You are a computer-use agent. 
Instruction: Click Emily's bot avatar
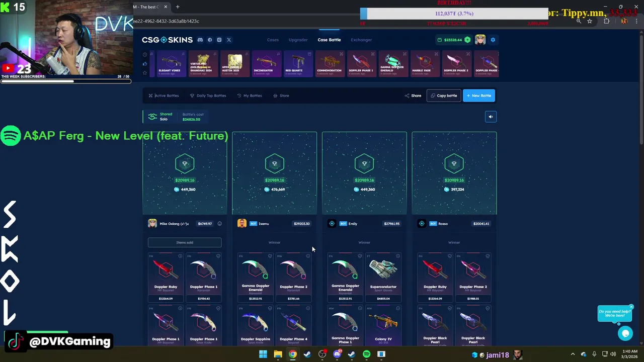pos(332,223)
